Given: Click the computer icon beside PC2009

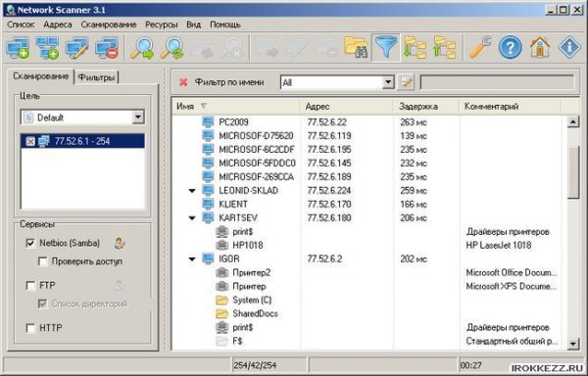Looking at the screenshot, I should 208,122.
